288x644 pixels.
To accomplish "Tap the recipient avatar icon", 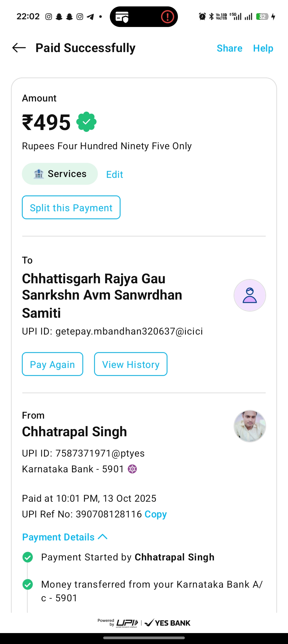I will 250,295.
